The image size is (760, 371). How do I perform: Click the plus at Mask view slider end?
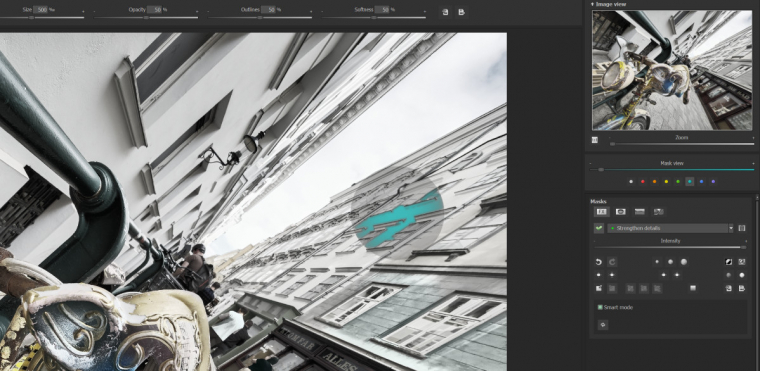[753, 163]
